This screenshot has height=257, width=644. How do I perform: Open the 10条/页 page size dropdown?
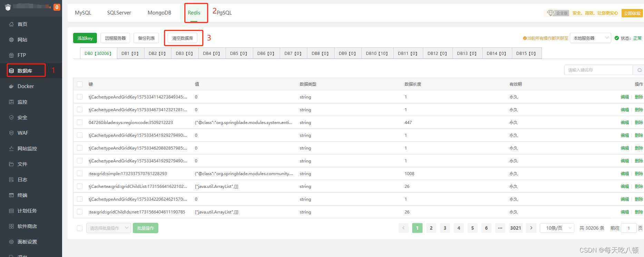557,228
